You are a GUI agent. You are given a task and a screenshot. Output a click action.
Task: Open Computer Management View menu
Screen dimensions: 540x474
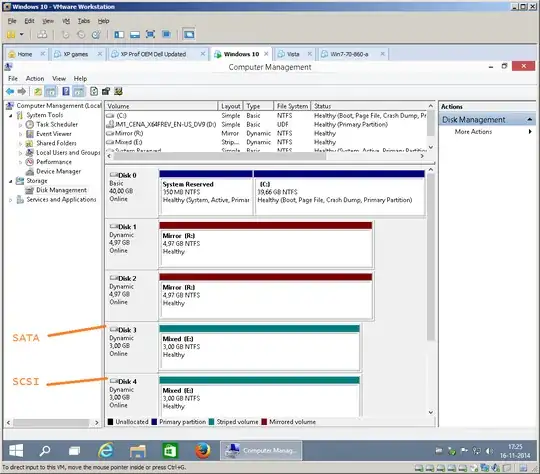[59, 79]
